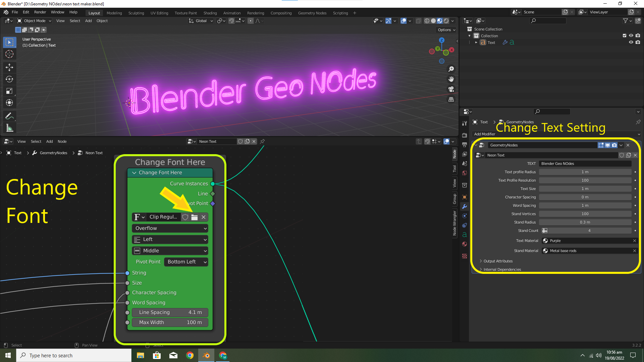644x362 pixels.
Task: Select the Rotate tool in the viewport toolbar
Action: coord(9,79)
